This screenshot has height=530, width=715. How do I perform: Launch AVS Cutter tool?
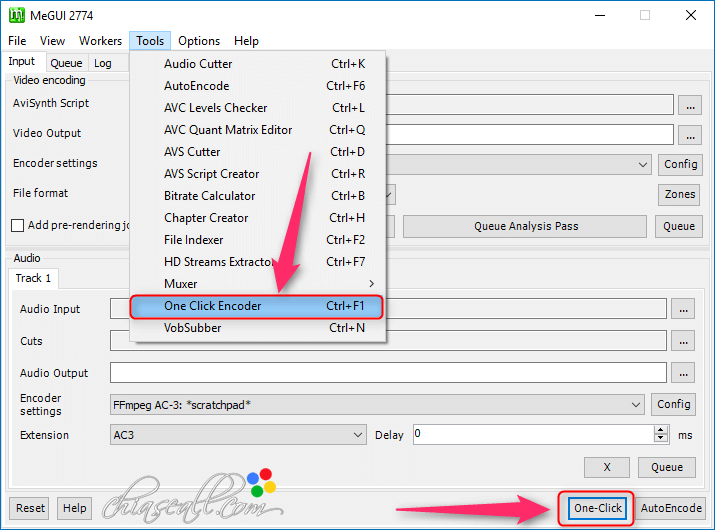point(258,152)
